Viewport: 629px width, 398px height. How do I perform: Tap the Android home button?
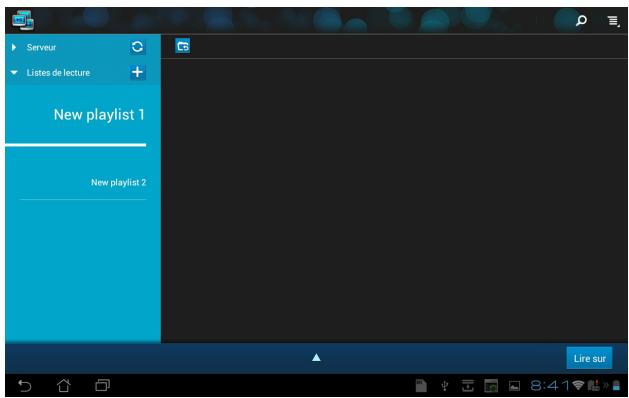point(64,386)
